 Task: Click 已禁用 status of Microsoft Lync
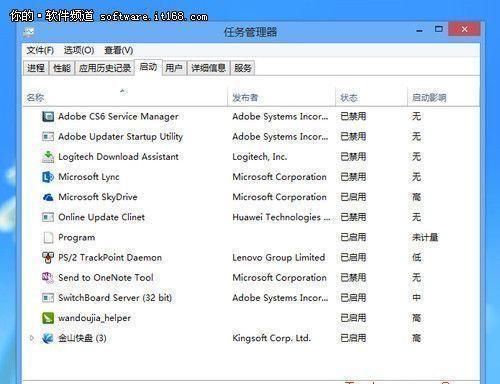pos(353,177)
